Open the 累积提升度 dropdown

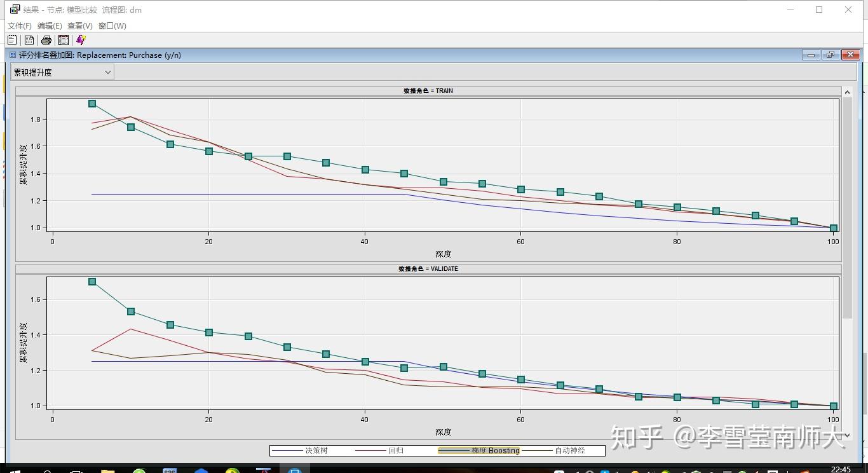(107, 72)
